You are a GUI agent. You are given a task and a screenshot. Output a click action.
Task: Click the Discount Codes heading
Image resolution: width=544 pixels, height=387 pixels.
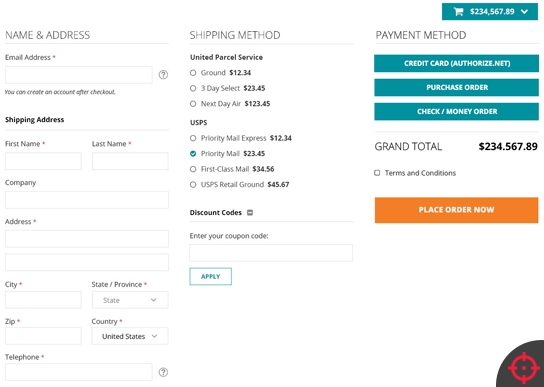click(215, 212)
